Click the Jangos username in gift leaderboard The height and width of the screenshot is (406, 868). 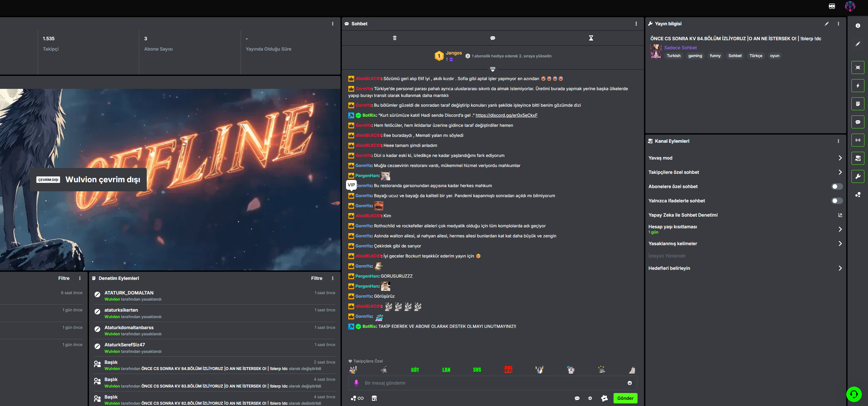click(x=453, y=53)
